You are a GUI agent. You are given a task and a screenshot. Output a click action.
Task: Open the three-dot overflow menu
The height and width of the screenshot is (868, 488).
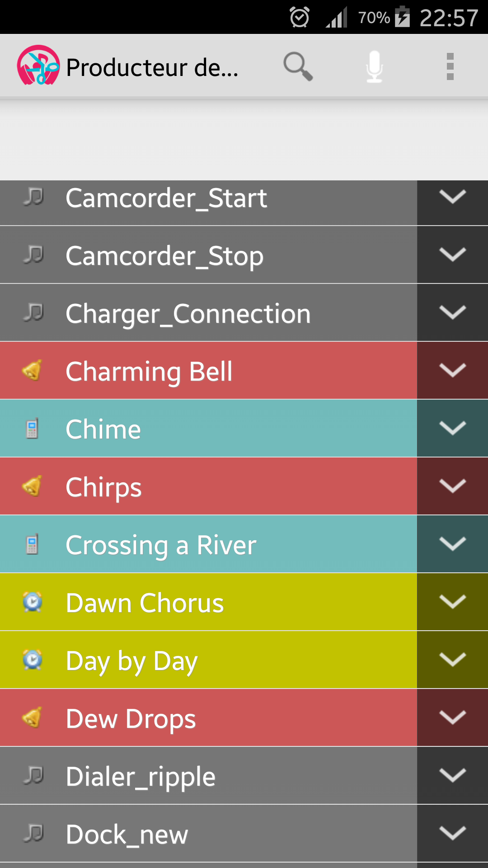tap(450, 66)
